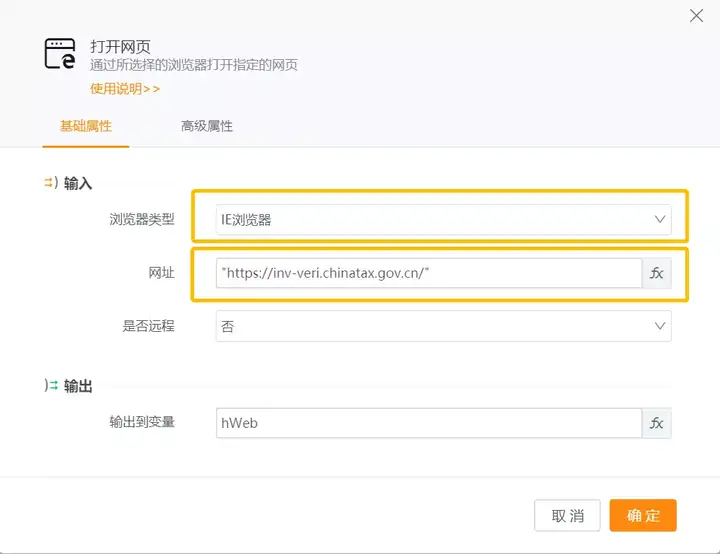
Task: Click the 打开网页 browser window icon
Action: tap(60, 54)
